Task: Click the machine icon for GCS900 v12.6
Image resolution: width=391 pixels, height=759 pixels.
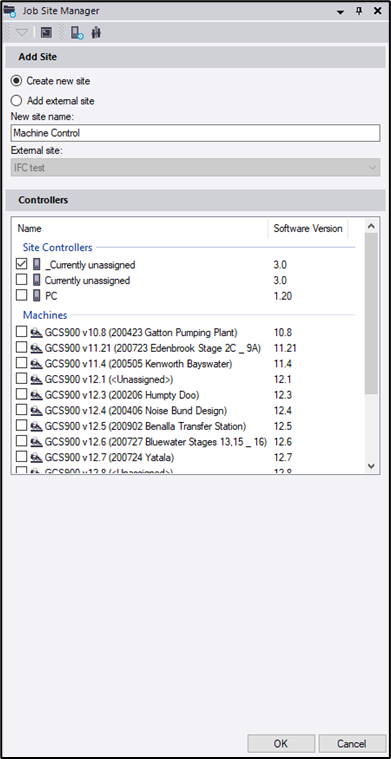Action: tap(36, 441)
